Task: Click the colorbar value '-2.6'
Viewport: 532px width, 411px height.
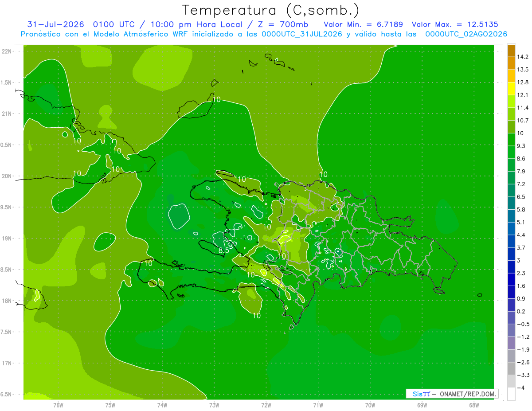Action: pos(523,362)
